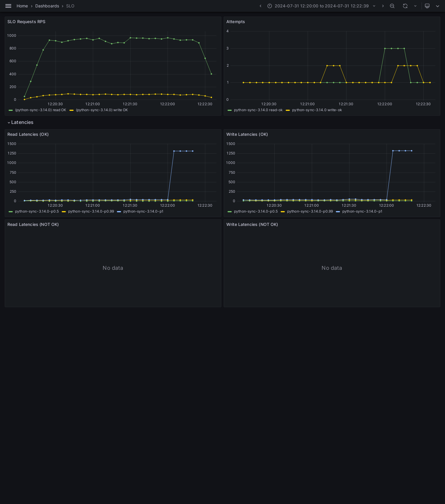Toggle 'python-sync-3.14.0 write-ok' legend in Attempts
The height and width of the screenshot is (504, 445).
pos(317,110)
